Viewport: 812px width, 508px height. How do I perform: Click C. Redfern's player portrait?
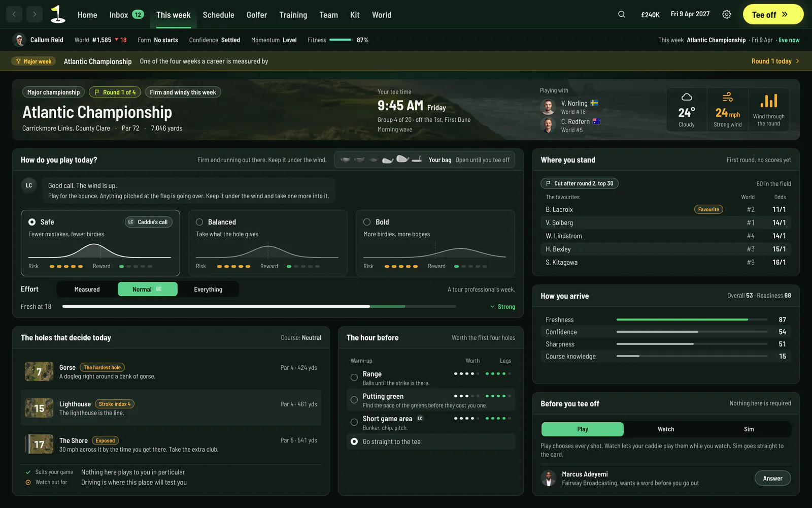click(x=548, y=125)
